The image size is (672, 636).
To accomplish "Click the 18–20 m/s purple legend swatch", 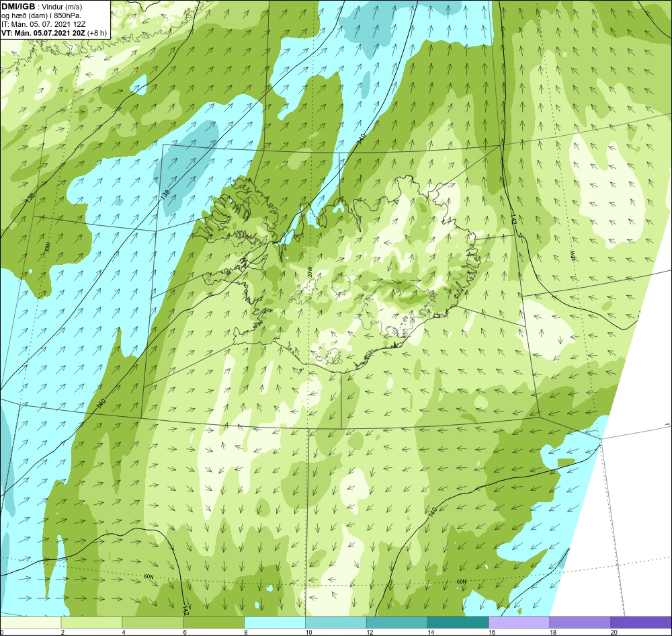I will 580,622.
